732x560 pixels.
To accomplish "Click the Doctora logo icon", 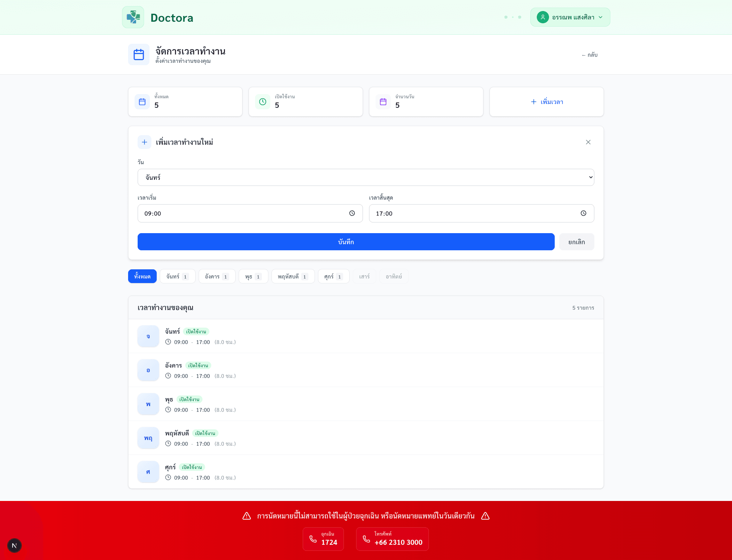I will pyautogui.click(x=133, y=17).
